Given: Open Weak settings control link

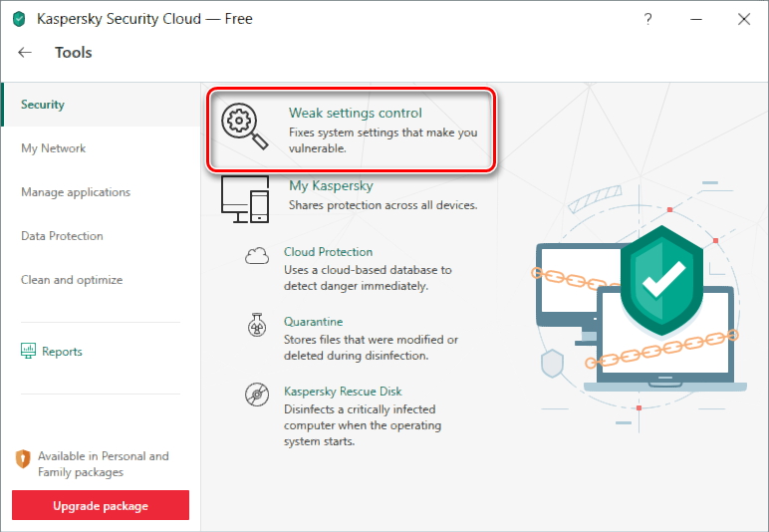Looking at the screenshot, I should 355,113.
